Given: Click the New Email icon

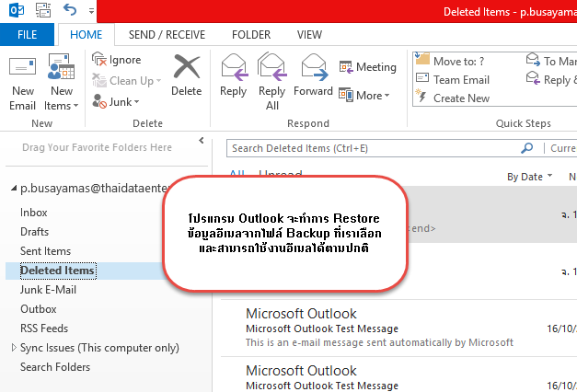Looking at the screenshot, I should click(x=22, y=67).
